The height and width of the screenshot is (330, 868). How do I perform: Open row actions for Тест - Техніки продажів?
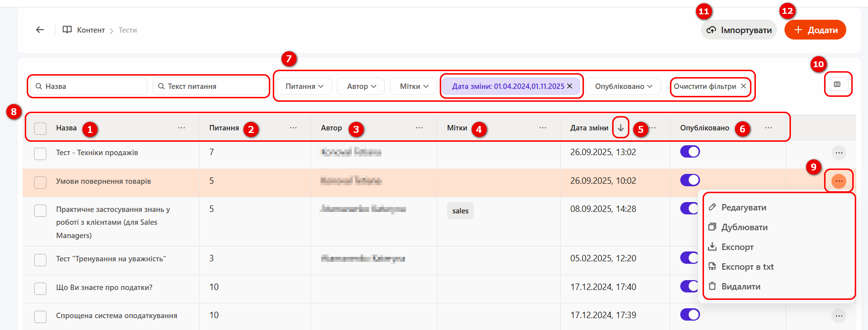click(x=838, y=153)
